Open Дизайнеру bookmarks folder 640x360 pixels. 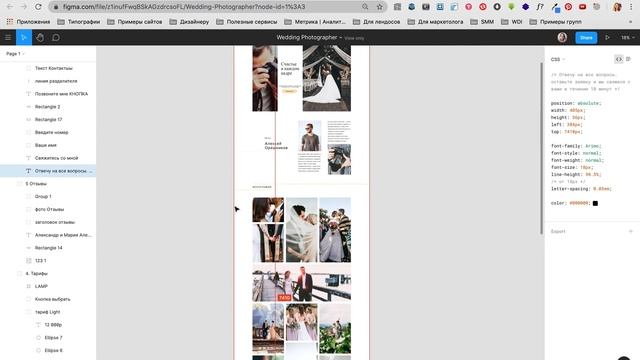[189, 22]
